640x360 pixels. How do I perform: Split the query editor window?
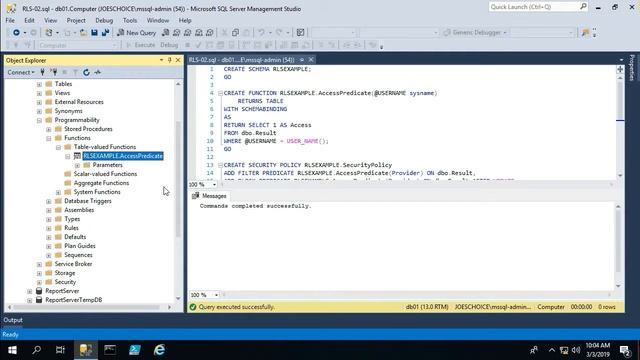coord(620,69)
